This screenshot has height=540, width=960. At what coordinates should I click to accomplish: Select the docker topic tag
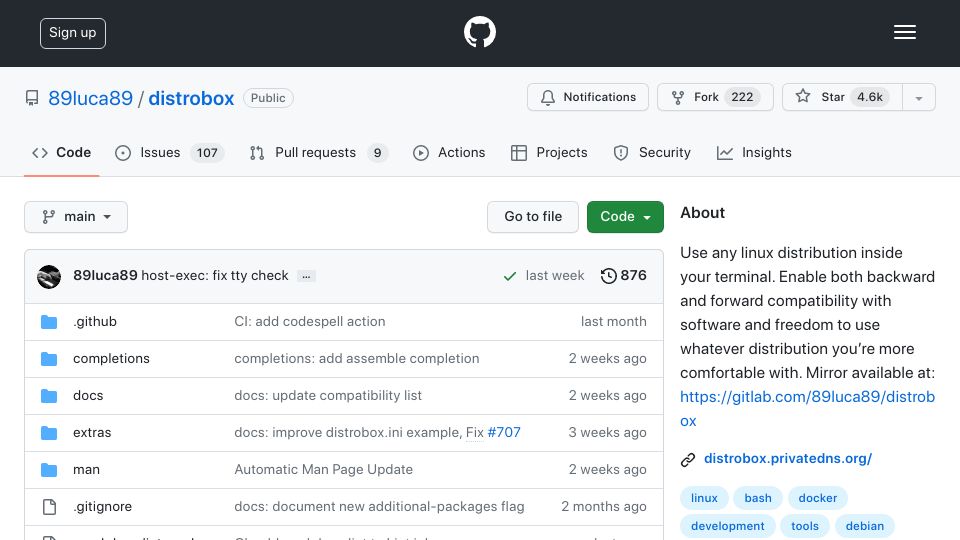click(x=817, y=498)
